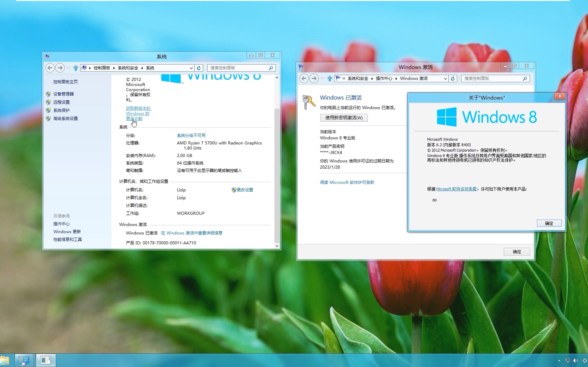The height and width of the screenshot is (367, 588).
Task: Click 获取新版本的 Windows 的更多功能 link
Action: pos(139,113)
